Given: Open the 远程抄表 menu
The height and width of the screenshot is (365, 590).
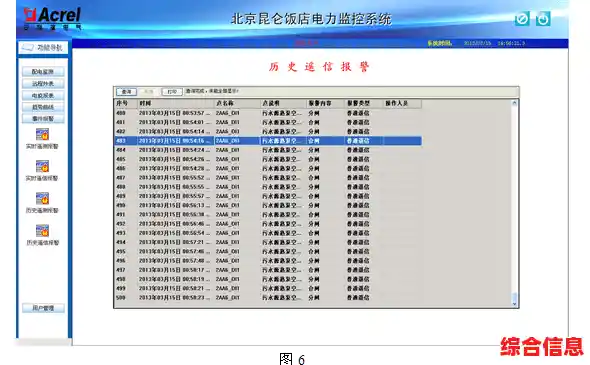Looking at the screenshot, I should pyautogui.click(x=43, y=84).
